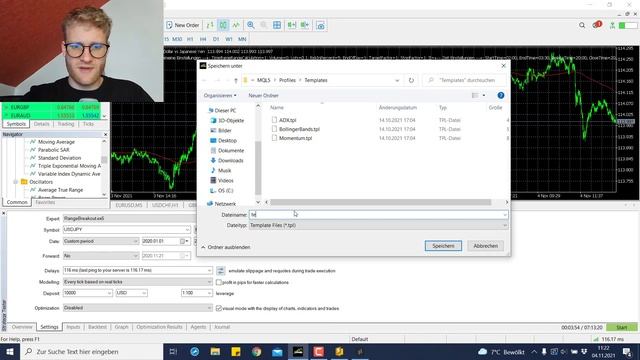The width and height of the screenshot is (640, 360).
Task: Open File Explorer from the taskbar
Action: click(215, 351)
